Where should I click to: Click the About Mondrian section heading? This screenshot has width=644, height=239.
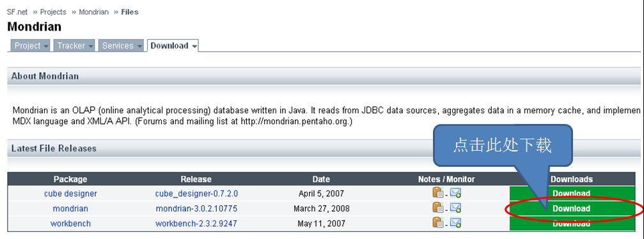coord(45,76)
